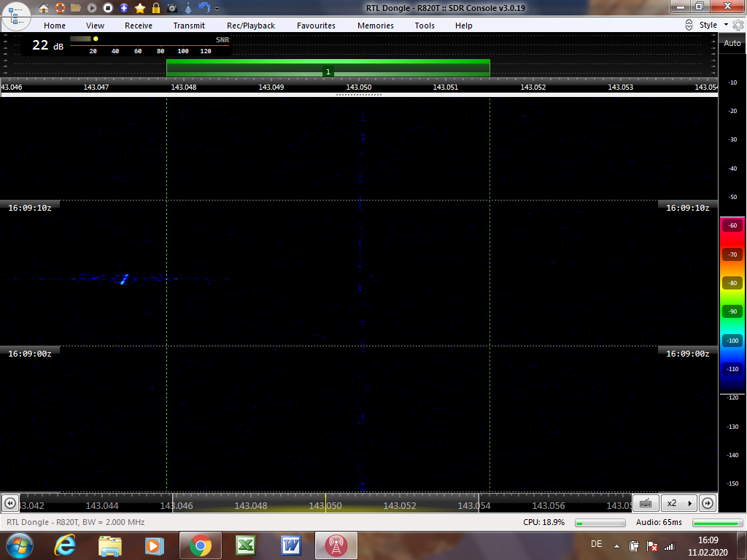Click 143.052 on the lower span bar

(400, 506)
